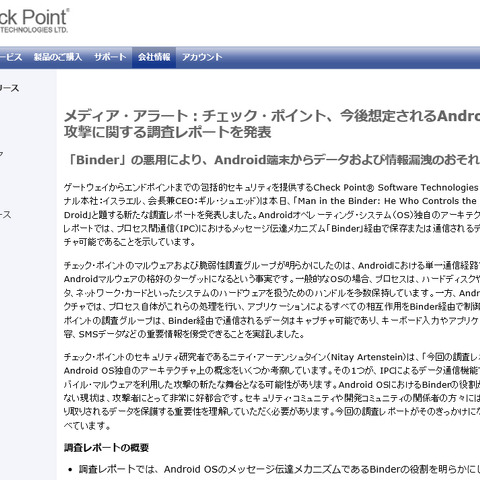Viewport: 480px width, 480px height.
Task: Click the line starting チャ可能であることを示しています
Action: [130, 242]
